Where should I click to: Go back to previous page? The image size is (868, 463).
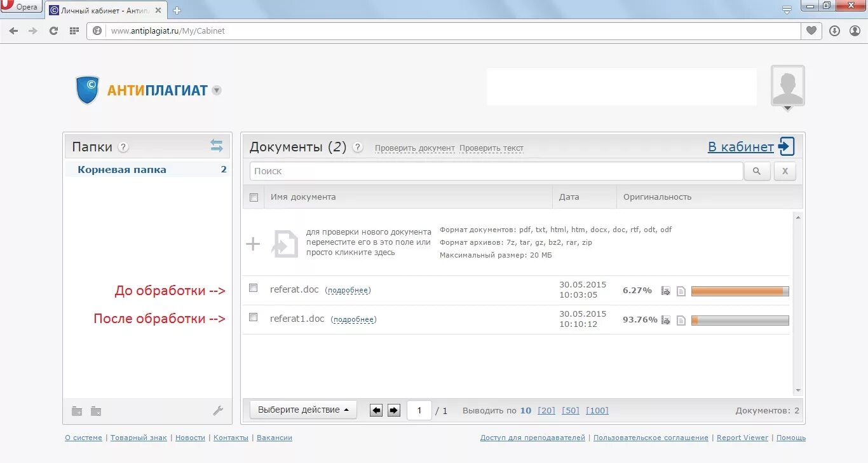(x=13, y=31)
